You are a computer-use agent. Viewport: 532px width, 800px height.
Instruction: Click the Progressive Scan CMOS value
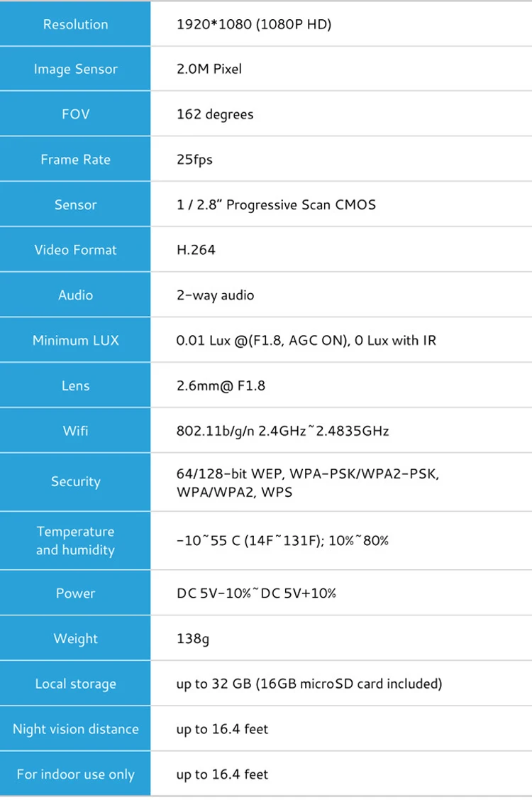click(276, 204)
